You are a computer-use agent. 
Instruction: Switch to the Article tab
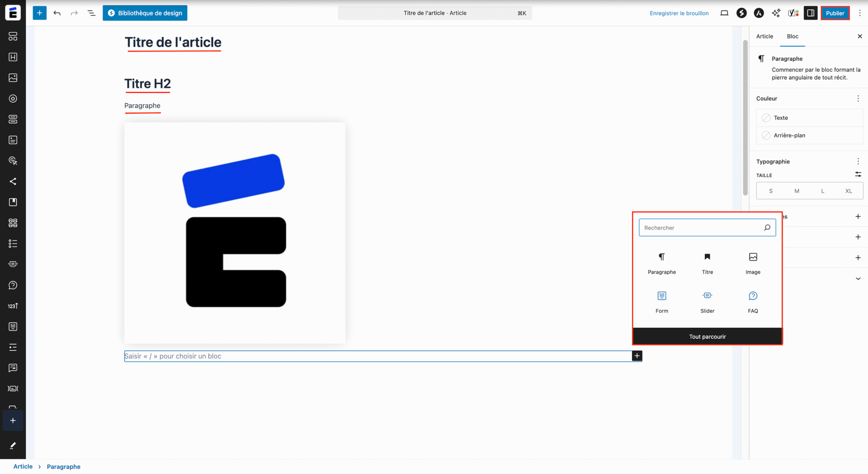tap(764, 36)
